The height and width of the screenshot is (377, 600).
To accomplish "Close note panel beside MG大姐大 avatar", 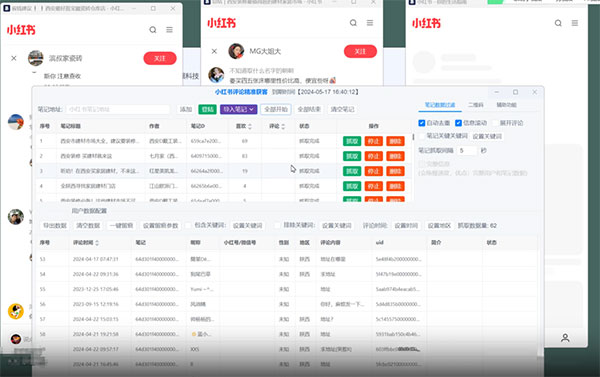I will 214,51.
